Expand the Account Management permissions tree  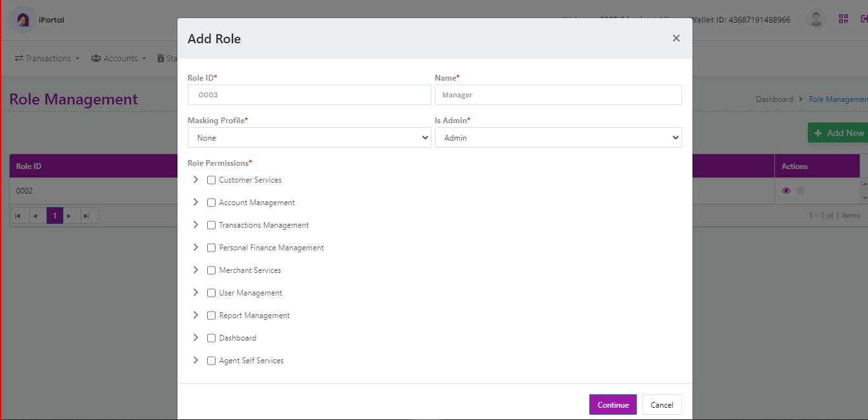tap(196, 203)
